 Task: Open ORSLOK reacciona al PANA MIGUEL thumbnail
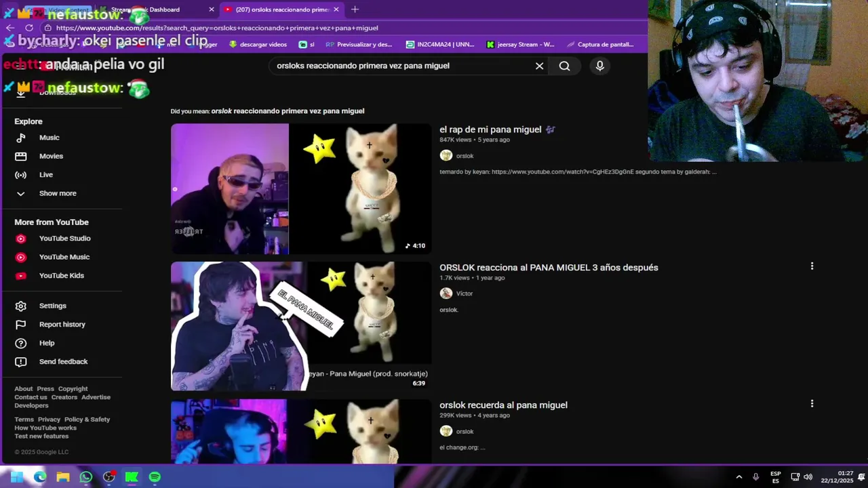[301, 326]
